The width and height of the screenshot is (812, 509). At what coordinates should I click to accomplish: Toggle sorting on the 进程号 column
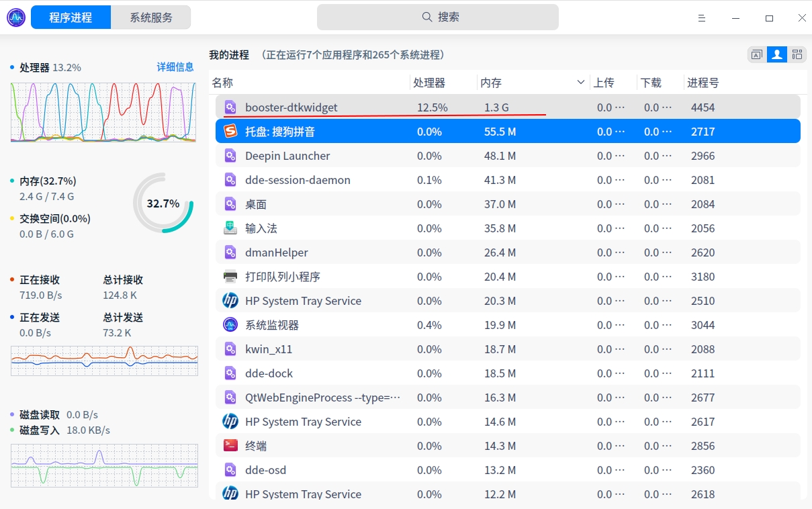point(703,82)
